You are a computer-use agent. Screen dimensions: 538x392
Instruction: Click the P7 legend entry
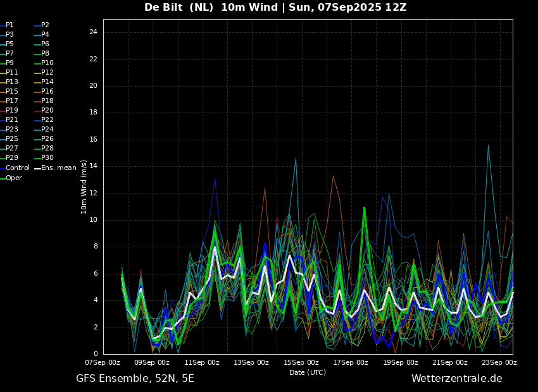9,54
